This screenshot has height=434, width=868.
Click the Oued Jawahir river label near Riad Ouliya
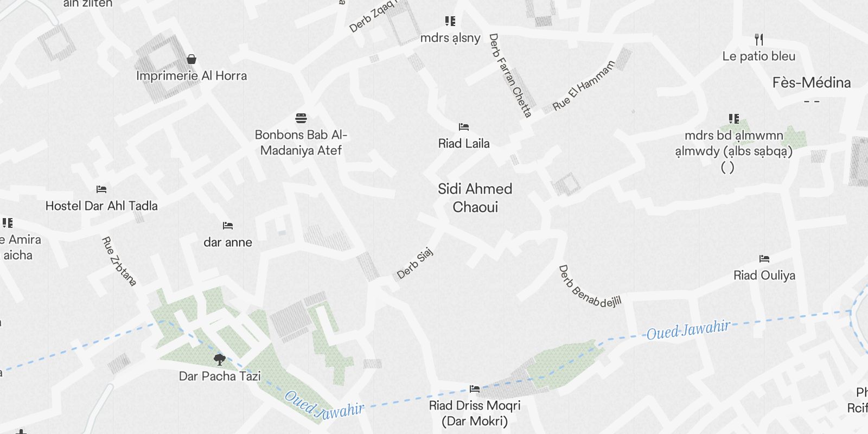[688, 329]
